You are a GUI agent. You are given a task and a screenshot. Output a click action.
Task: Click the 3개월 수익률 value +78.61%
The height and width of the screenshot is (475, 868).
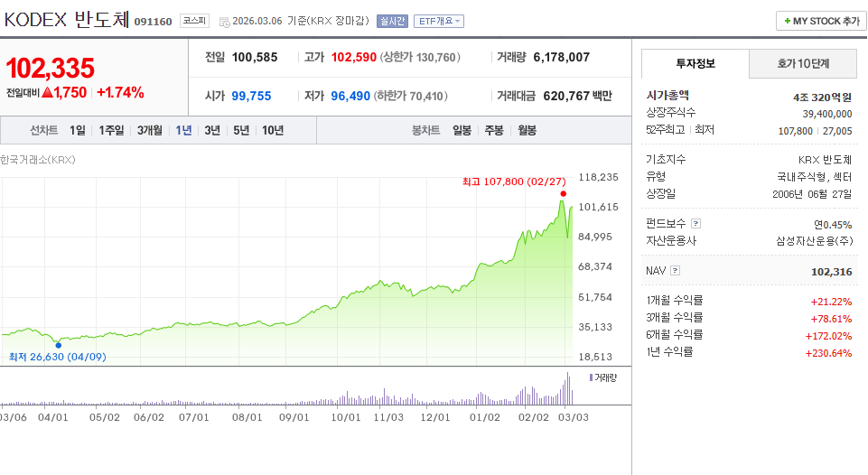[832, 319]
